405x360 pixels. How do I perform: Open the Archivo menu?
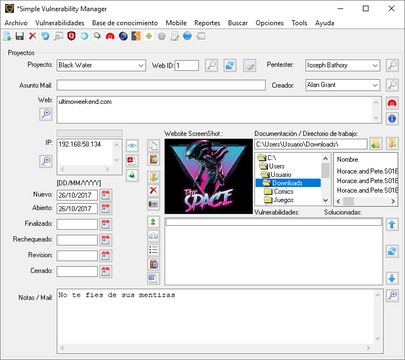click(x=16, y=23)
